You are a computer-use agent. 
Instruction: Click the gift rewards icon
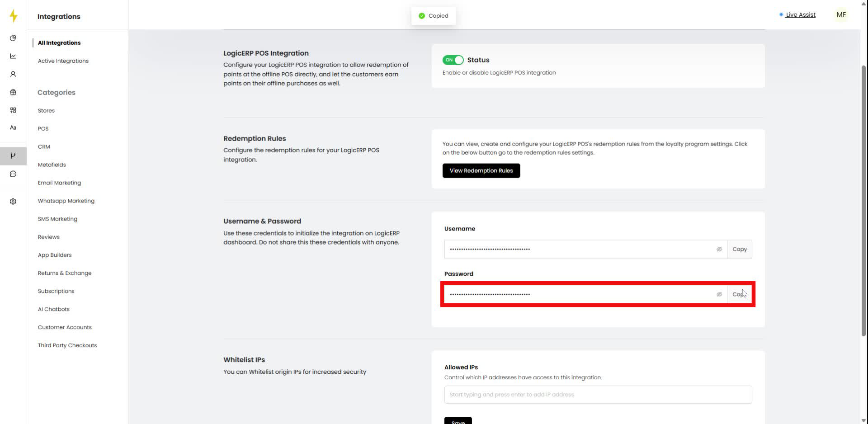click(13, 92)
